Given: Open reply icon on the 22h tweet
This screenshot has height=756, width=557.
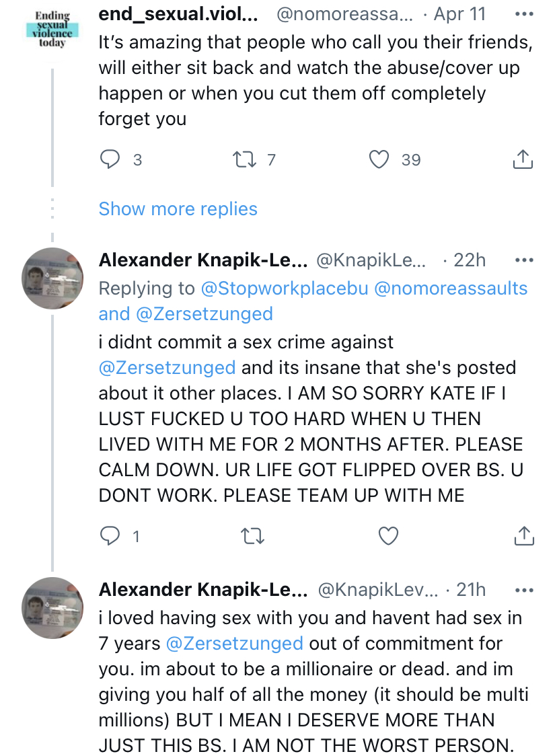Looking at the screenshot, I should pos(110,535).
